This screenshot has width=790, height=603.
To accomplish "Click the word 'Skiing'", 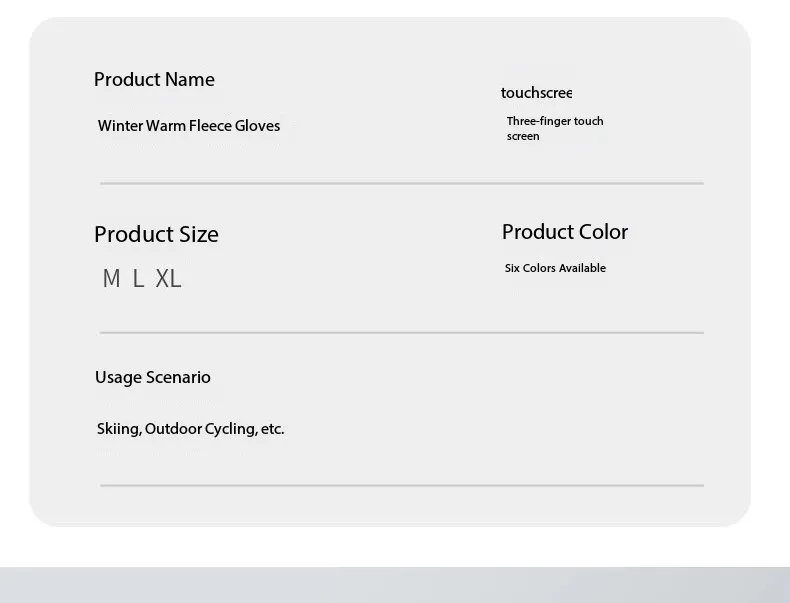I will pyautogui.click(x=118, y=429).
